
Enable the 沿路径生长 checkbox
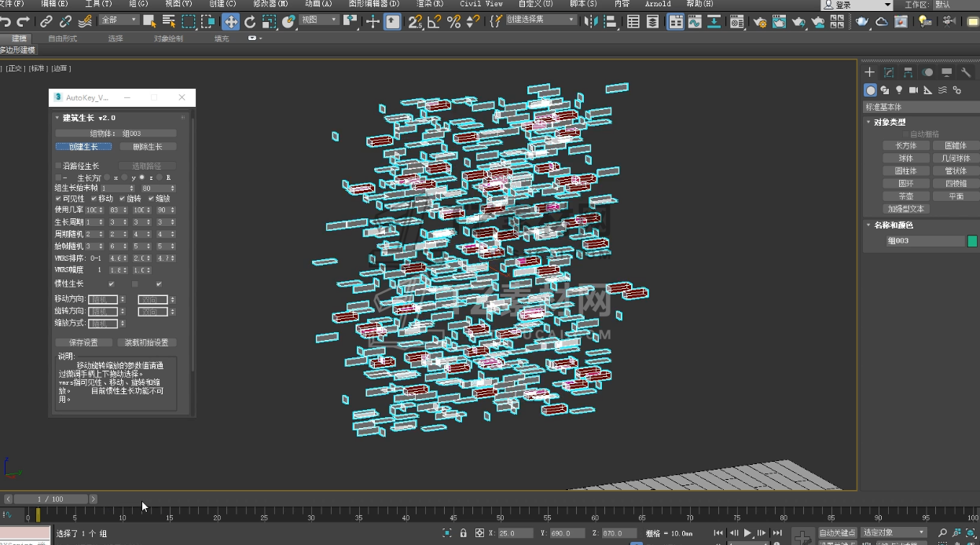[58, 166]
